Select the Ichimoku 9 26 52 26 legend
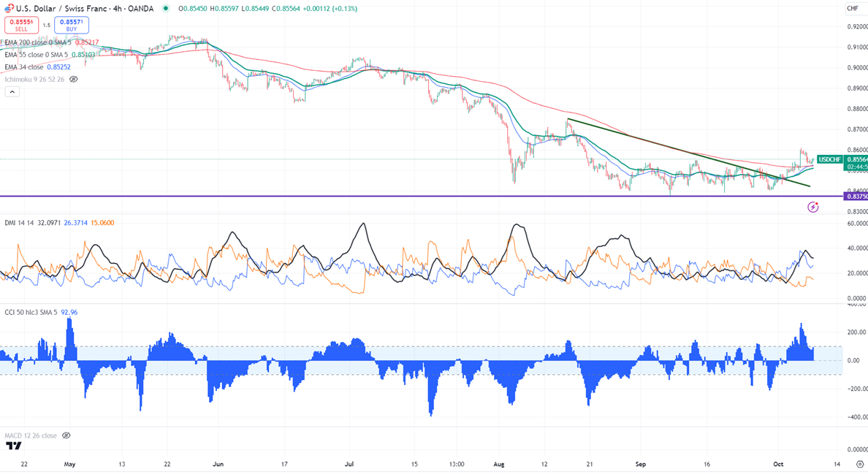868x475 pixels. pyautogui.click(x=34, y=79)
